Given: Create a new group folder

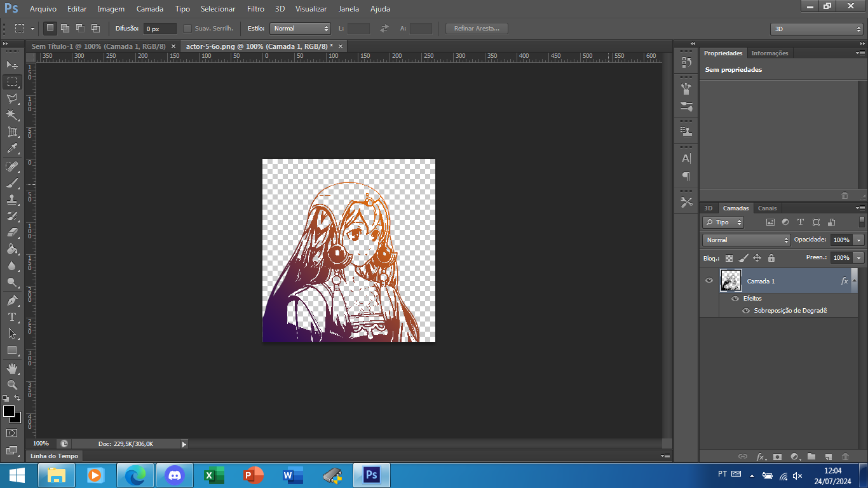Looking at the screenshot, I should coord(811,456).
